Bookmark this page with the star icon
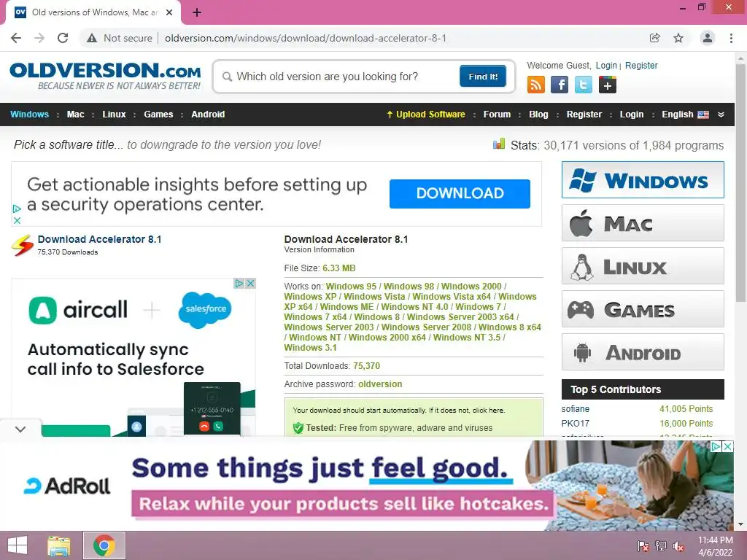Screen dimensions: 747x560 coord(678,38)
